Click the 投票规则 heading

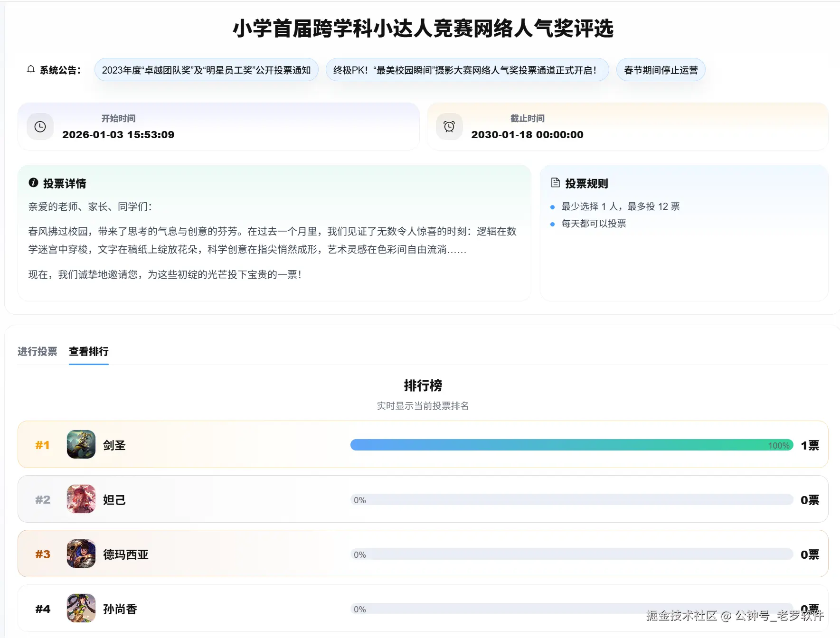586,183
